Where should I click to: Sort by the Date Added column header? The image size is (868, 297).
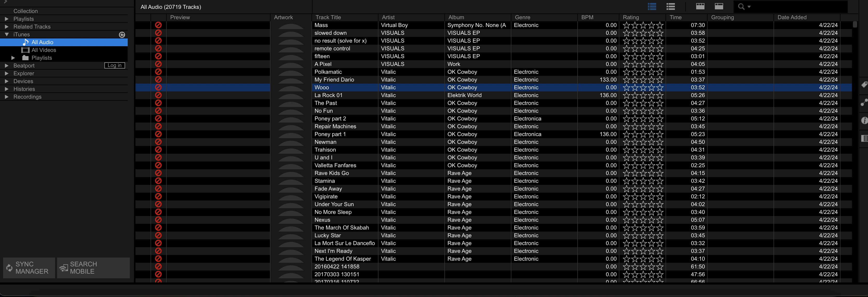792,17
